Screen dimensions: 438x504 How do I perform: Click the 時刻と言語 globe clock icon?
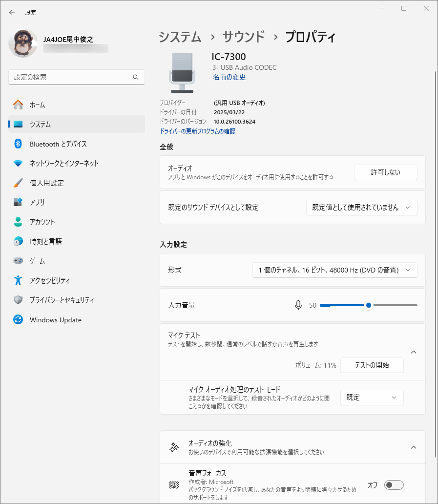[x=18, y=241]
